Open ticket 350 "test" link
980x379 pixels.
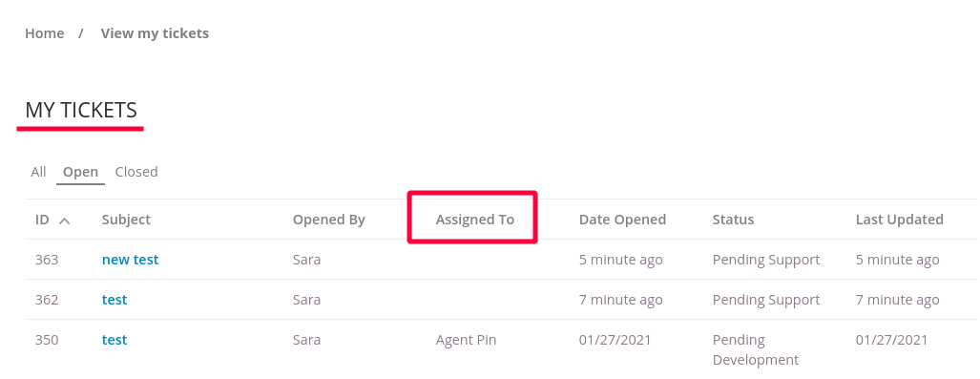coord(115,340)
